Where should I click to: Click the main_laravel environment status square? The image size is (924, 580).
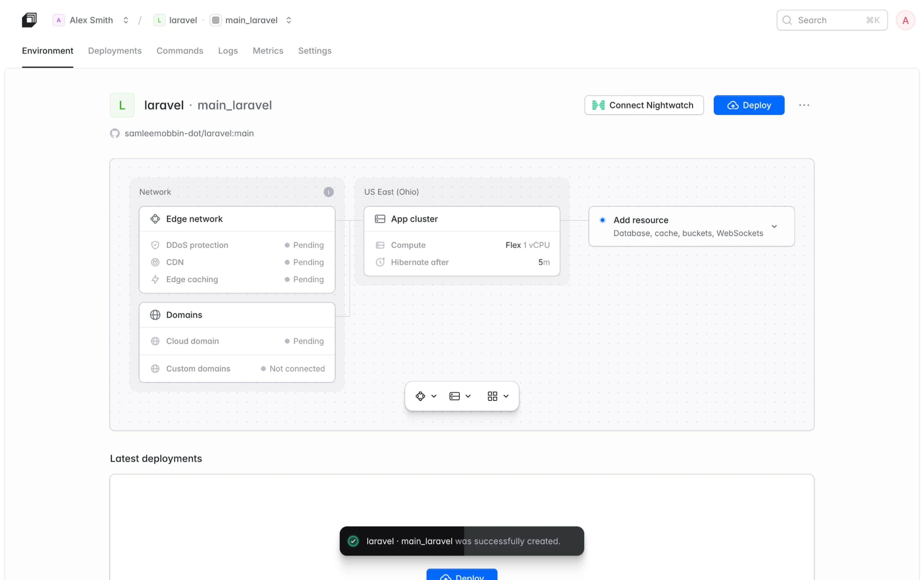tap(216, 20)
